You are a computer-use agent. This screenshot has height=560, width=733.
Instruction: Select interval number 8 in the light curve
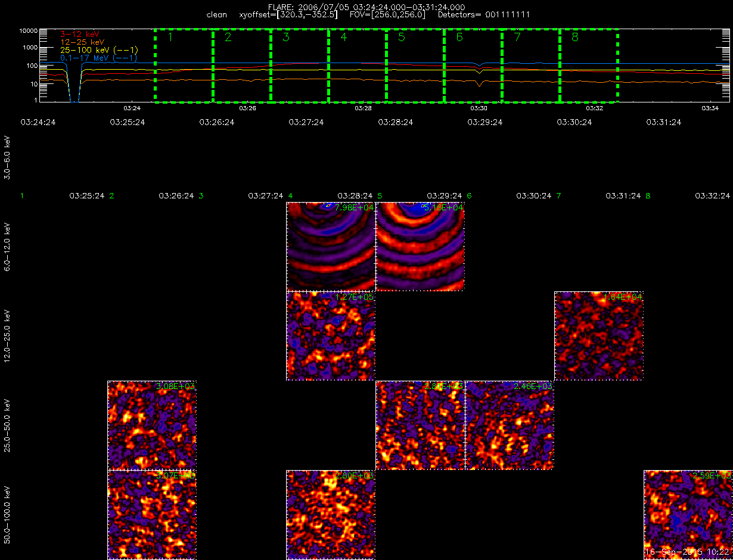coord(574,37)
